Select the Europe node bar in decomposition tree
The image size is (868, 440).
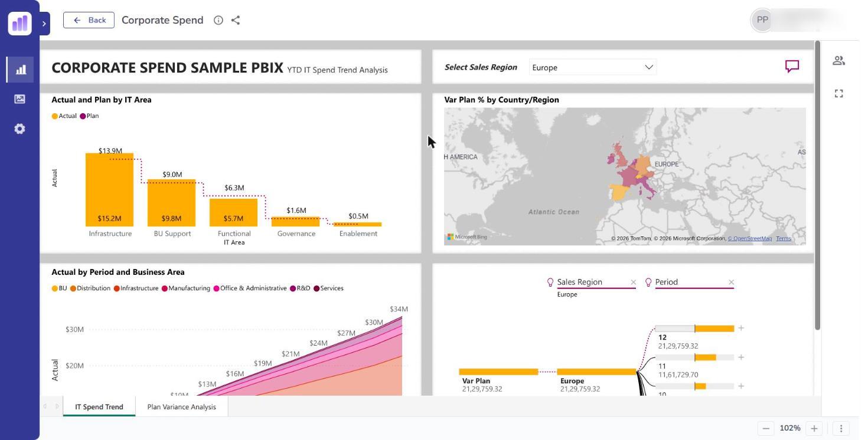[596, 372]
